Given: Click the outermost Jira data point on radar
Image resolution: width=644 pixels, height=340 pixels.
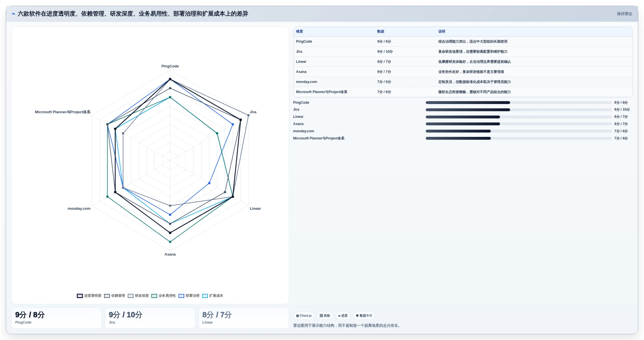Looking at the screenshot, I should [x=249, y=115].
